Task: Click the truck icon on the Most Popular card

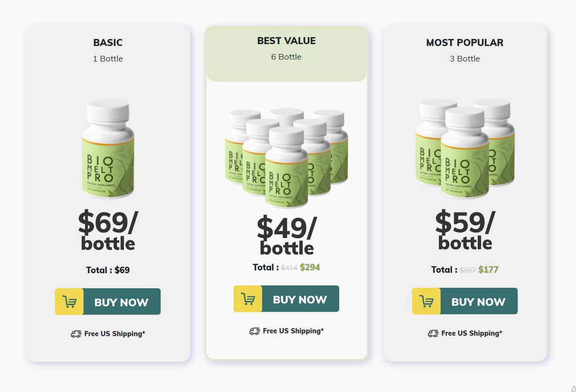Action: tap(433, 333)
